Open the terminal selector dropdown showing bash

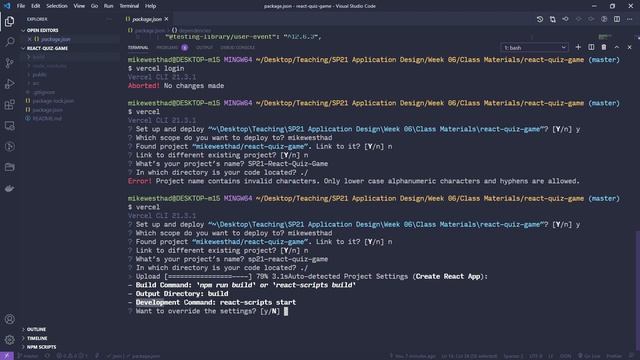tap(534, 48)
